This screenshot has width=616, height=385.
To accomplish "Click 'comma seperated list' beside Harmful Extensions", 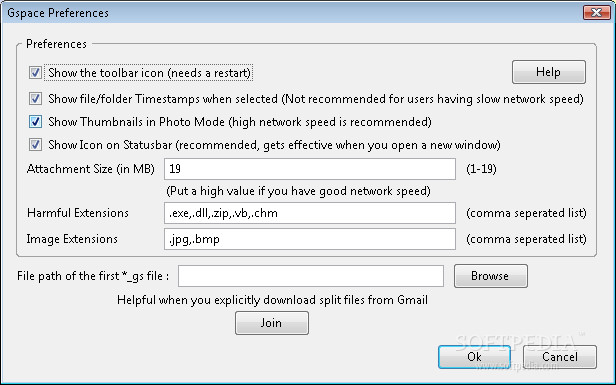I will click(x=526, y=213).
